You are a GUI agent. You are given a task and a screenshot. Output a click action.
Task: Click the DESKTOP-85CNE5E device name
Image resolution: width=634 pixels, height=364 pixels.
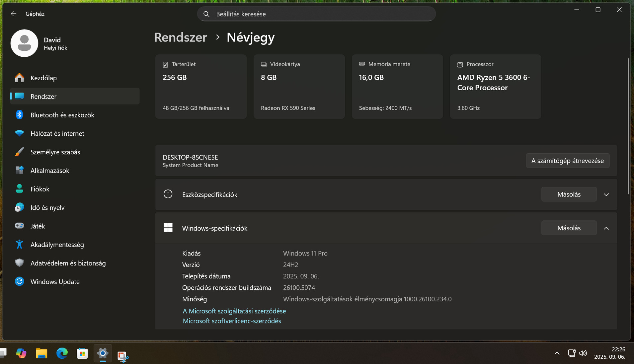190,157
